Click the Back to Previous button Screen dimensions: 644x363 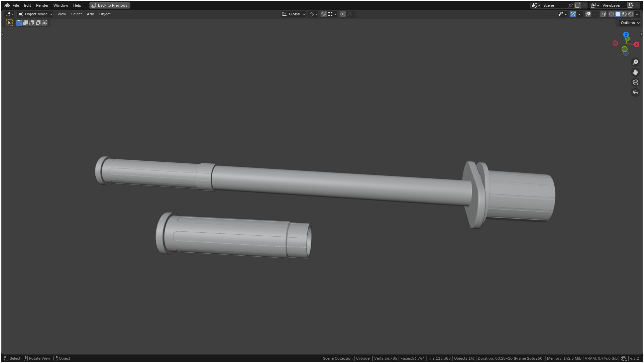[x=110, y=5]
